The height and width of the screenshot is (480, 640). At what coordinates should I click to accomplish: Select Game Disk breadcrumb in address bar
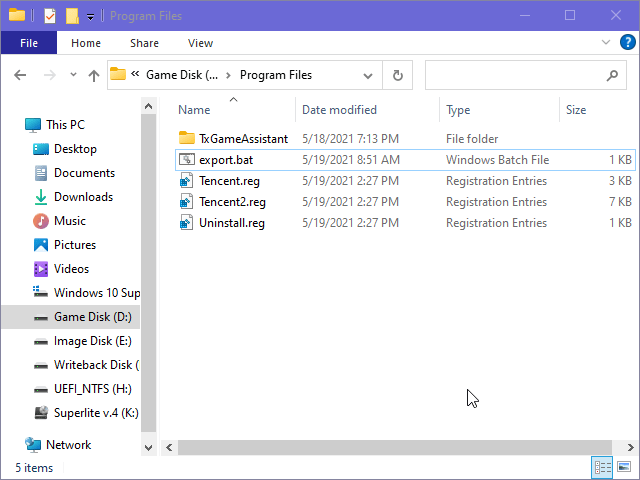point(182,75)
